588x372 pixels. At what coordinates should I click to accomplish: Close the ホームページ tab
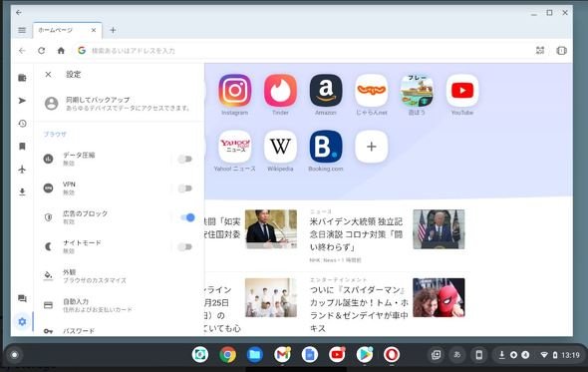[x=94, y=30]
